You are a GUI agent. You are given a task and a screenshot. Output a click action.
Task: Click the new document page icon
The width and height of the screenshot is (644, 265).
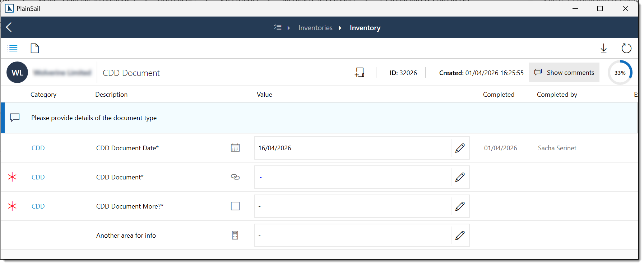point(35,48)
